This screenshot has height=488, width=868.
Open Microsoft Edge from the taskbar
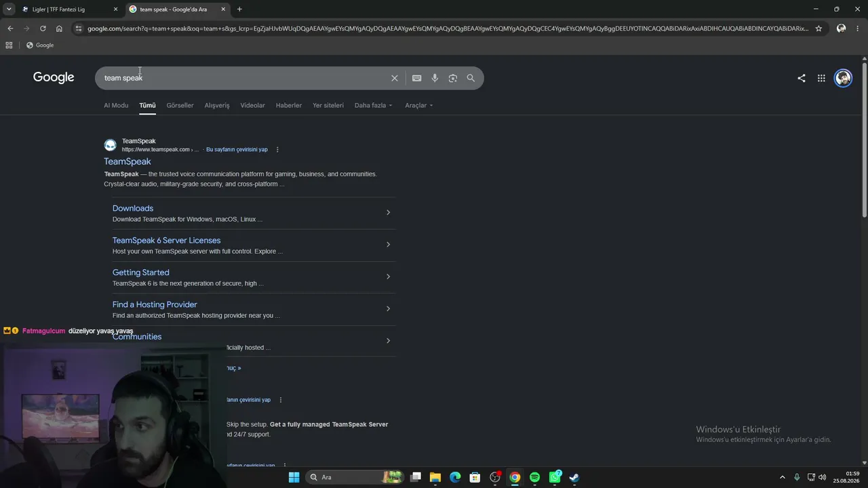pos(455,477)
